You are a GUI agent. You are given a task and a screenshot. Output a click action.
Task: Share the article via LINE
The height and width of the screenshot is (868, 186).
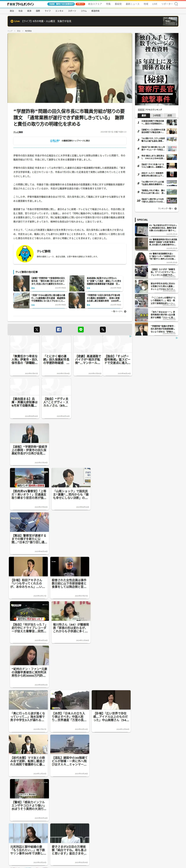tap(81, 330)
